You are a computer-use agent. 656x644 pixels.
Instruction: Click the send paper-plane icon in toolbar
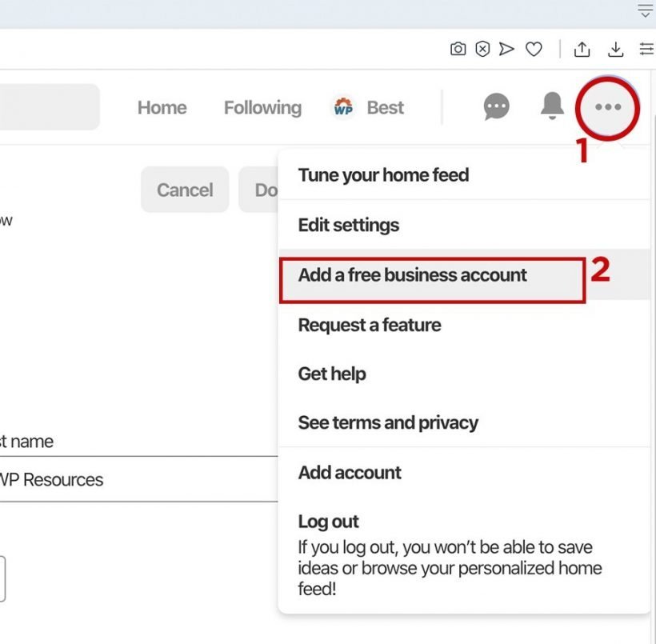(x=506, y=49)
